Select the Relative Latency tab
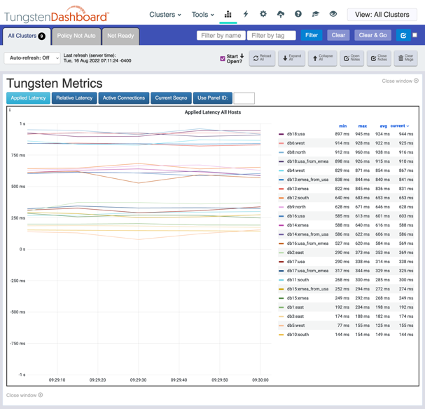Screen dimensions: 426x410 [74, 98]
